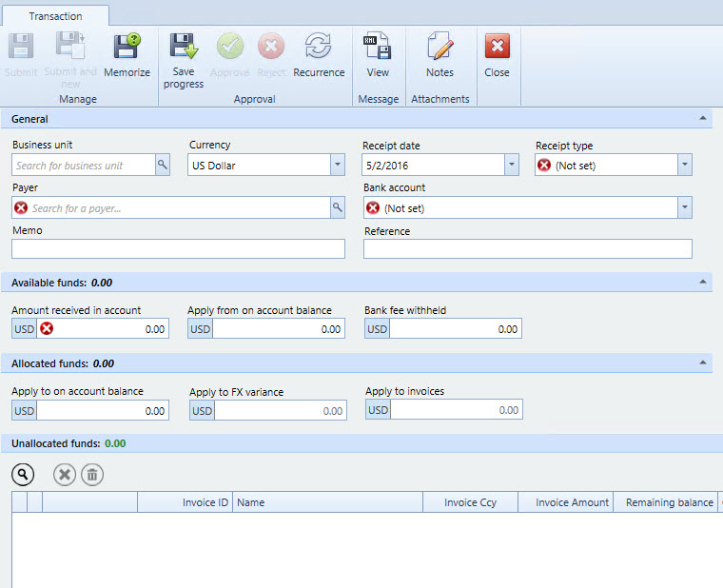Click the Invoice Amount column header
This screenshot has width=723, height=588.
pyautogui.click(x=571, y=502)
